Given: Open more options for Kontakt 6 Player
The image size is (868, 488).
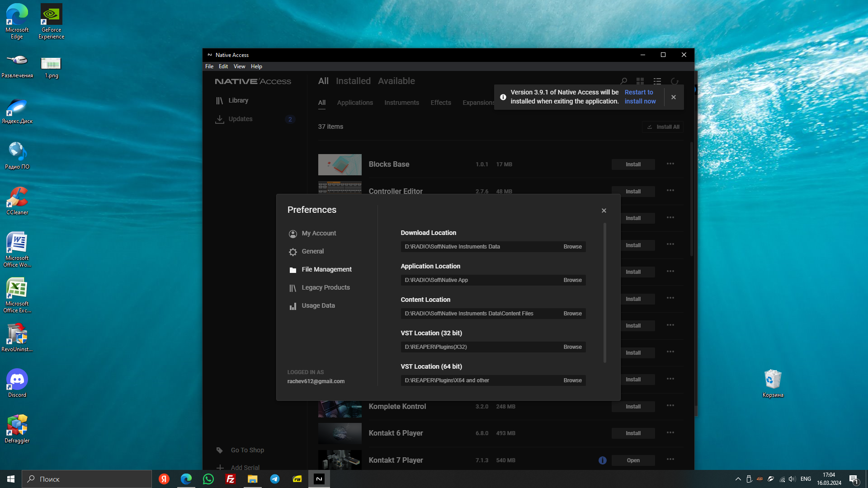Looking at the screenshot, I should tap(670, 432).
